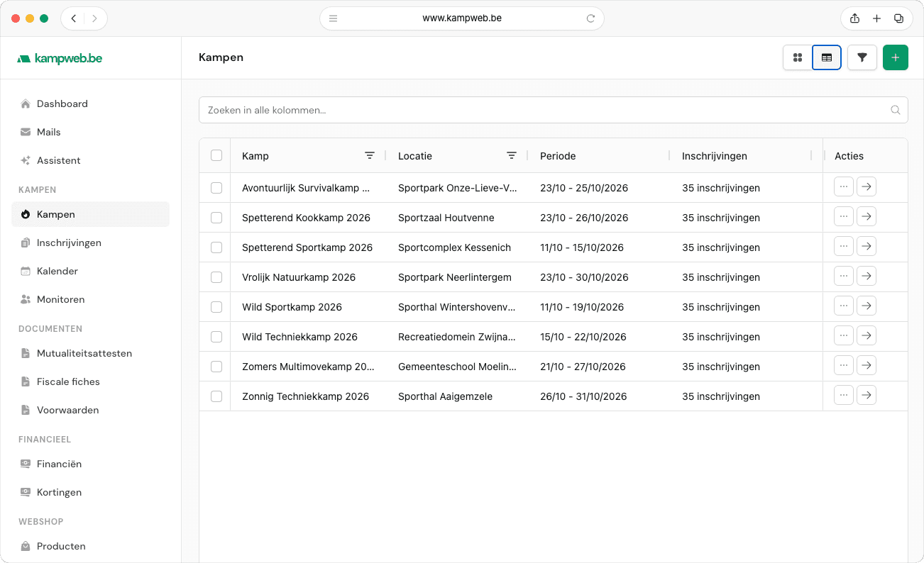Open Mutualiteitsattesten documents
This screenshot has width=924, height=563.
(x=90, y=353)
